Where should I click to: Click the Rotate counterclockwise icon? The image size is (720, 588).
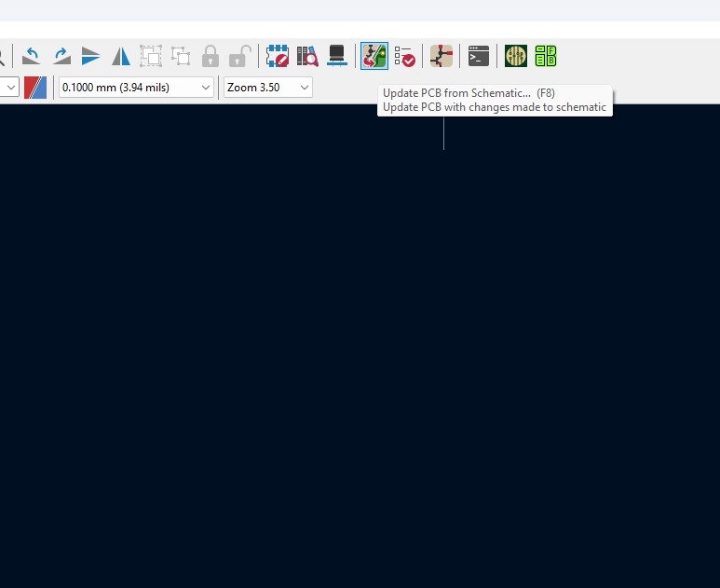point(32,56)
